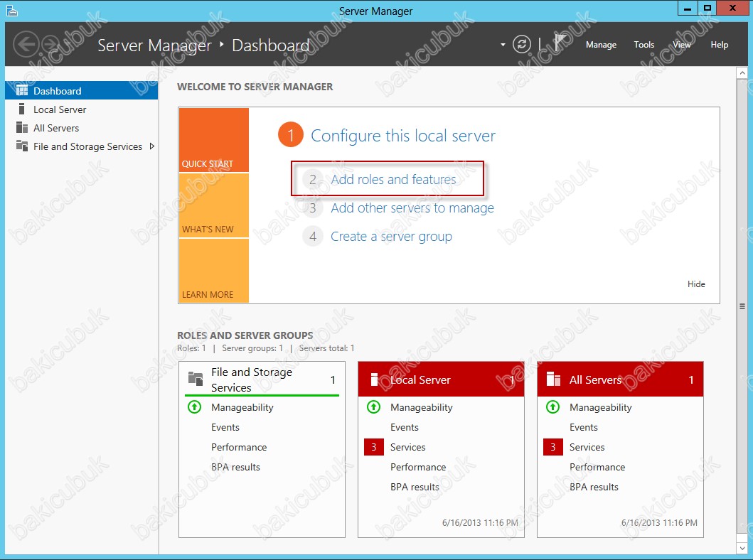Open the Local Server tile header
This screenshot has height=560, width=753.
(x=441, y=379)
